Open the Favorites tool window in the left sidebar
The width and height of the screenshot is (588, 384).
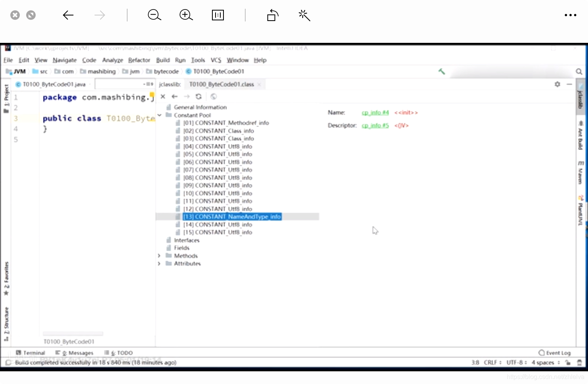click(6, 278)
